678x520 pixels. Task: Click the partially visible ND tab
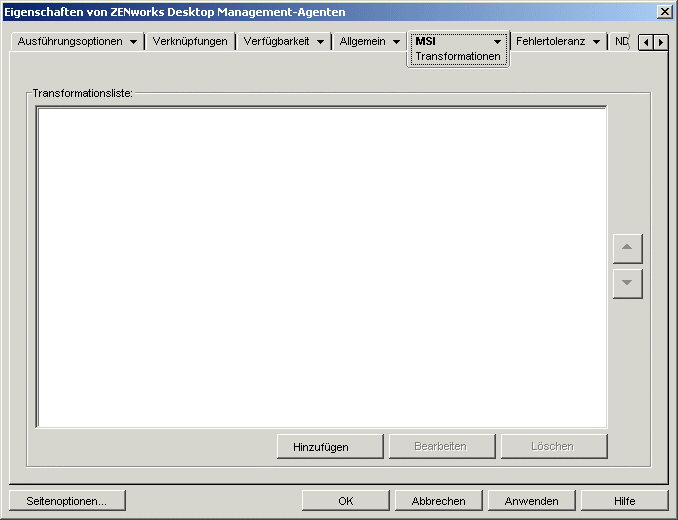click(621, 41)
